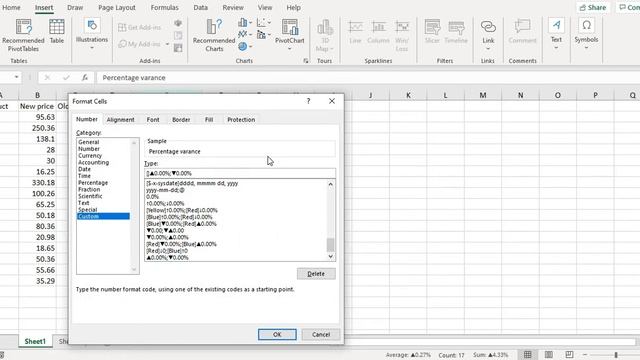Switch to Font tab in Format Cells

click(153, 120)
